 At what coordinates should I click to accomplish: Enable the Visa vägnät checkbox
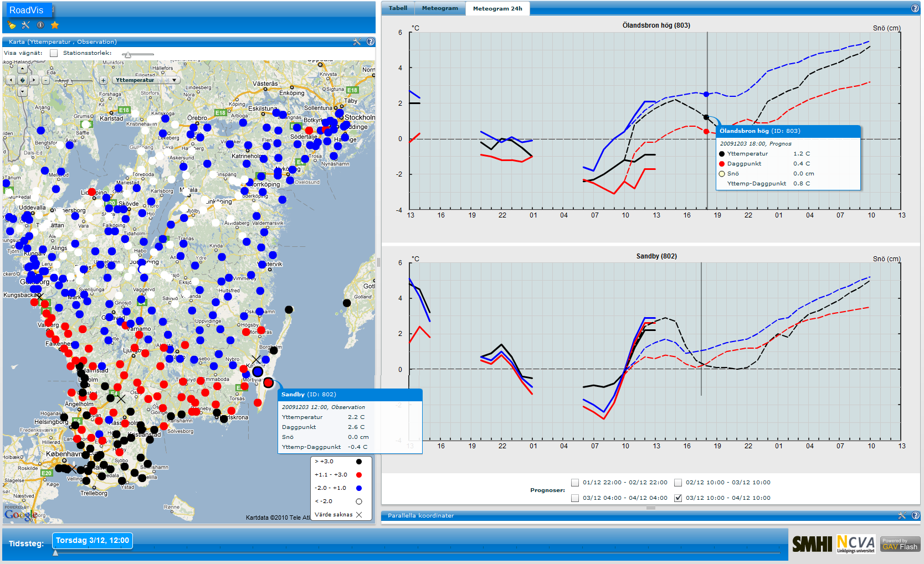[54, 53]
